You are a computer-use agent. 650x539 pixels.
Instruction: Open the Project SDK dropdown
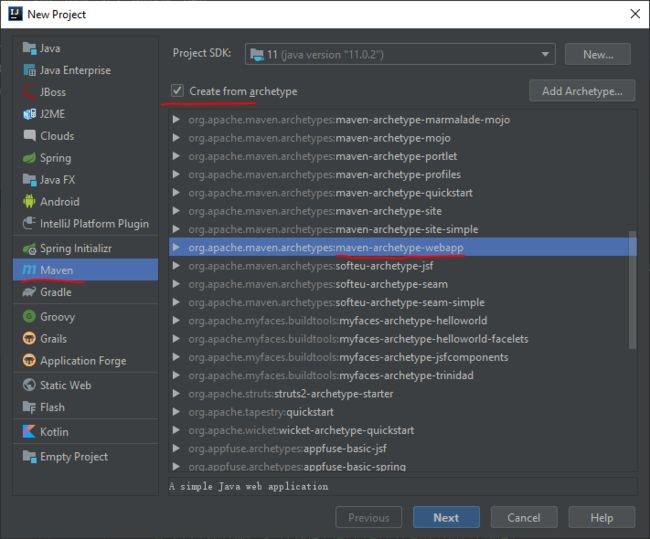click(x=400, y=54)
